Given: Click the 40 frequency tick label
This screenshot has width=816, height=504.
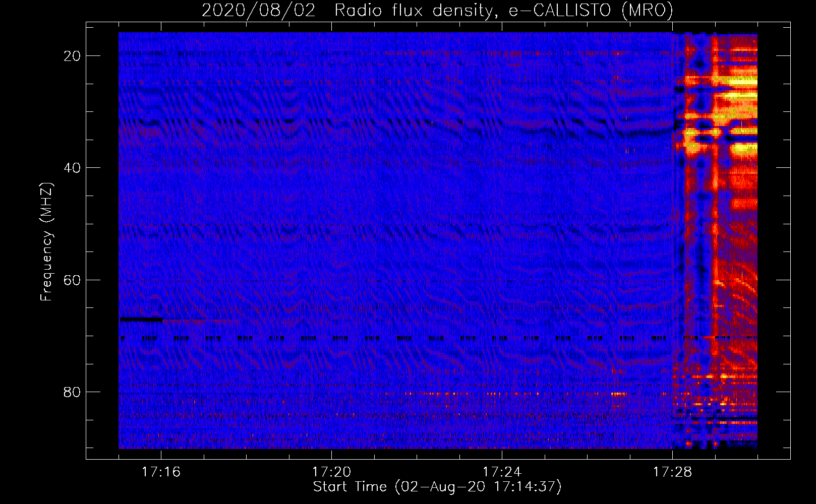Looking at the screenshot, I should 72,168.
